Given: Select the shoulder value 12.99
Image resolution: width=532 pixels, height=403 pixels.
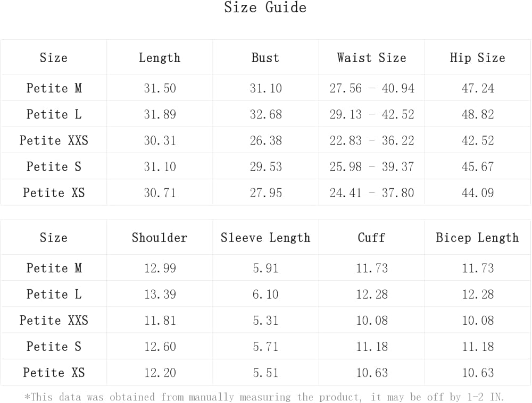Looking at the screenshot, I should 160,268.
